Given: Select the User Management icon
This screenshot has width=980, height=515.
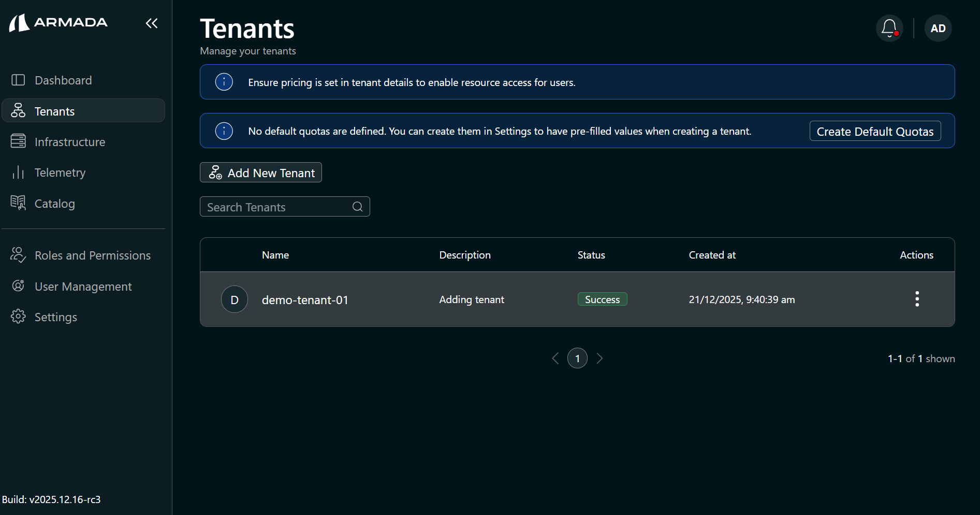Looking at the screenshot, I should pyautogui.click(x=18, y=285).
